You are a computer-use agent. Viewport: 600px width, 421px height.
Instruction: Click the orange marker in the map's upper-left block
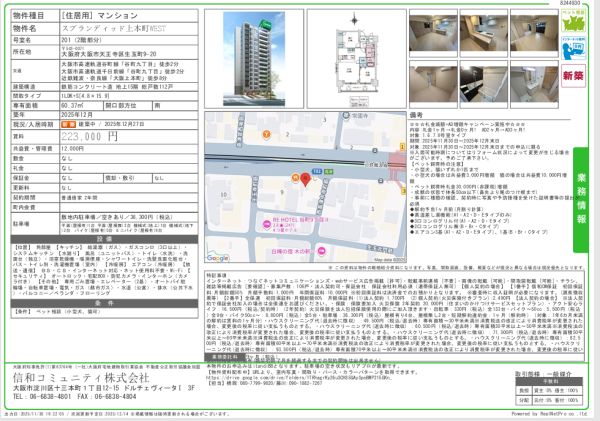click(x=266, y=134)
